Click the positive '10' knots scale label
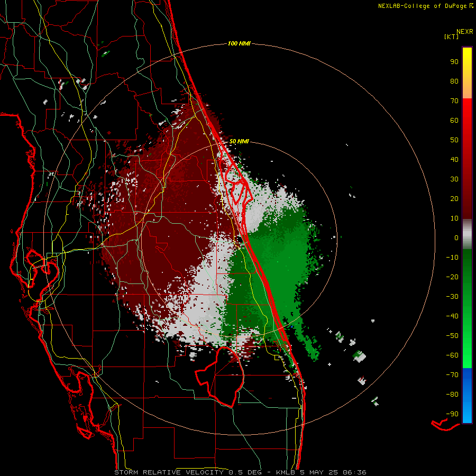Screen dimensions: 476x476 (454, 218)
